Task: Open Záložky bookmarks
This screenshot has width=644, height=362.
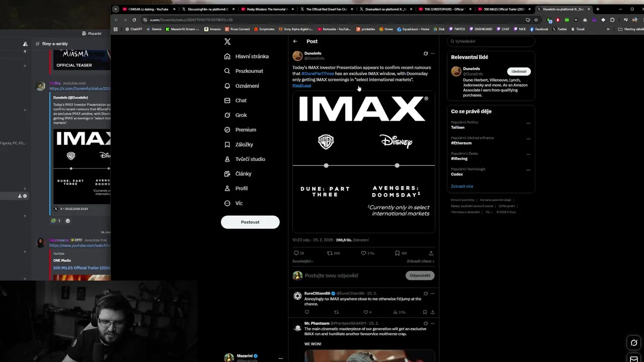Action: [x=238, y=144]
